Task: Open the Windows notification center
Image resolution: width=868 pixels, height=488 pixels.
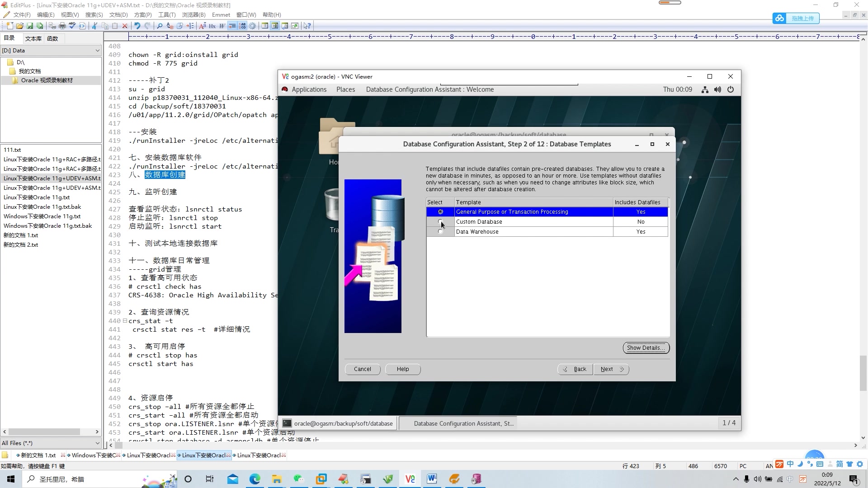Action: point(854,479)
